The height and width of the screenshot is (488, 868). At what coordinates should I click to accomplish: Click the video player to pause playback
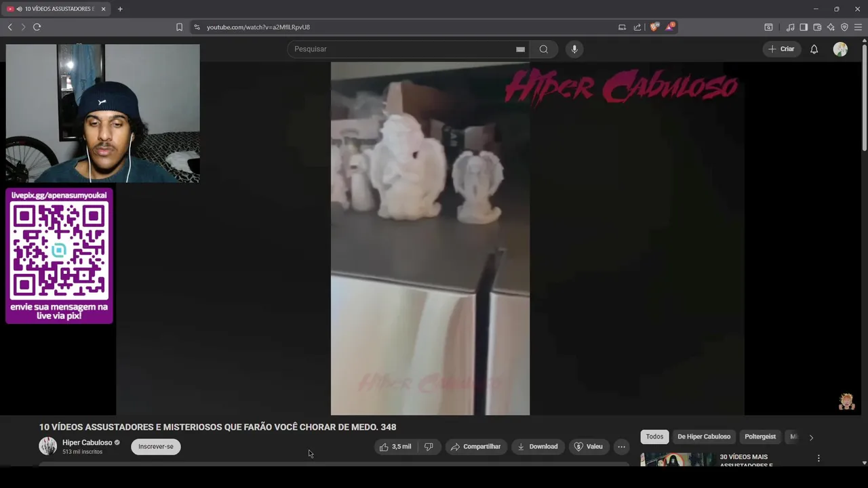click(430, 238)
